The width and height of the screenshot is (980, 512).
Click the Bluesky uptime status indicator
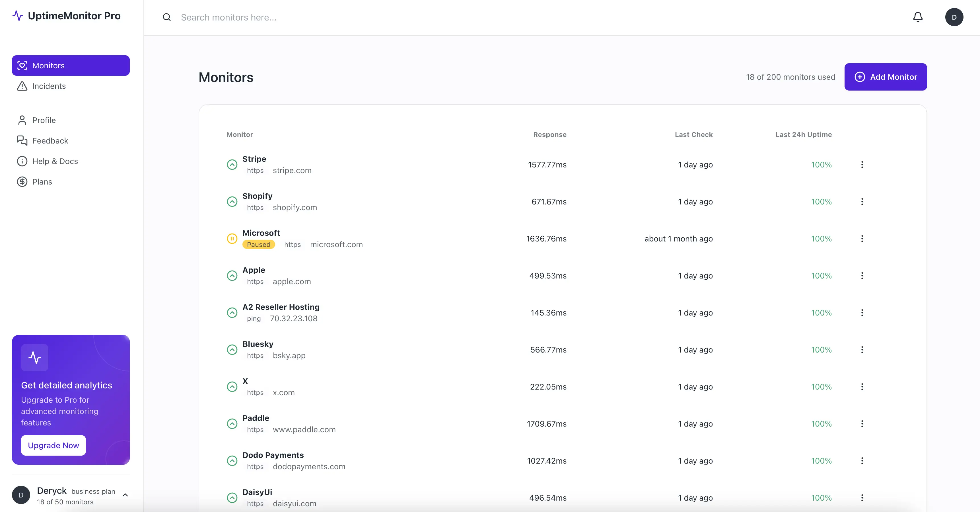click(232, 349)
